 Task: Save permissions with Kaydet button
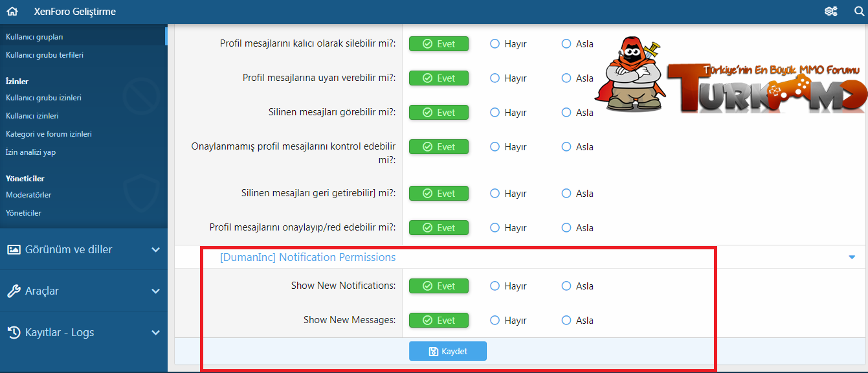[x=448, y=351]
